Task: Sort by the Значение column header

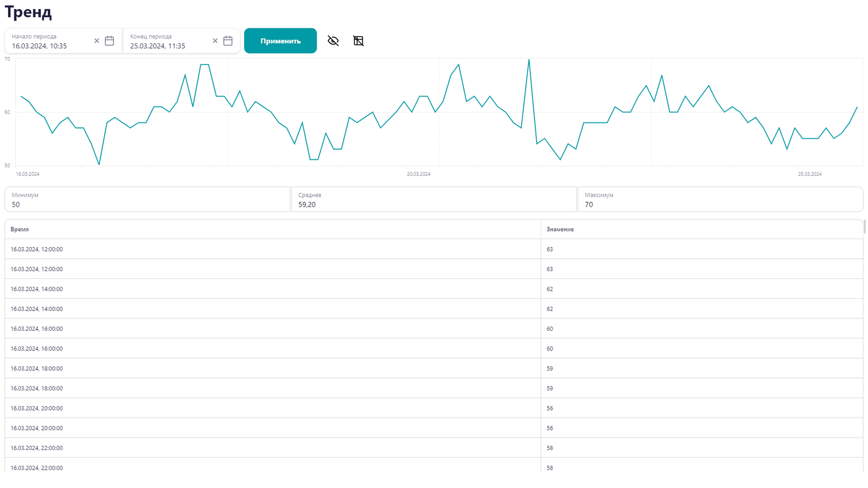Action: 560,229
